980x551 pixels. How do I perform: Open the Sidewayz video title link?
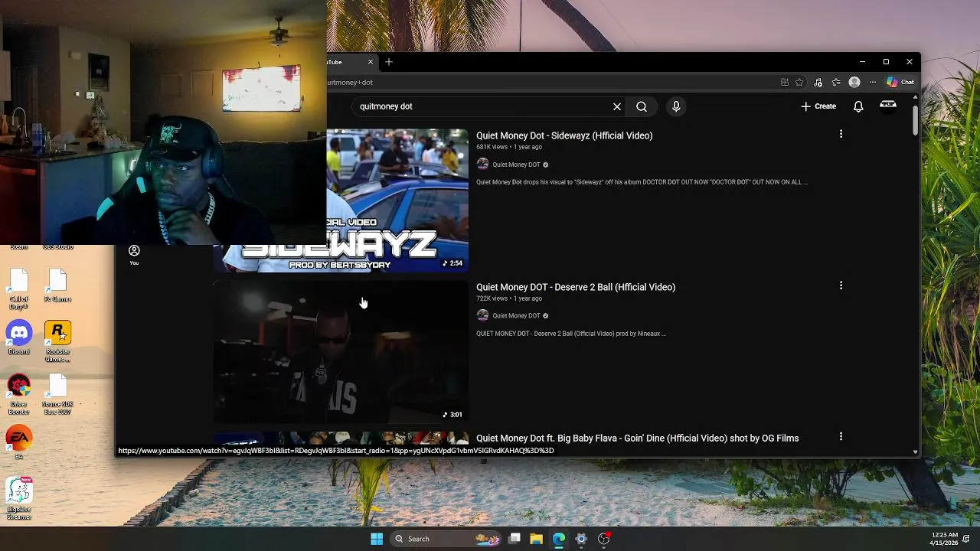(564, 135)
